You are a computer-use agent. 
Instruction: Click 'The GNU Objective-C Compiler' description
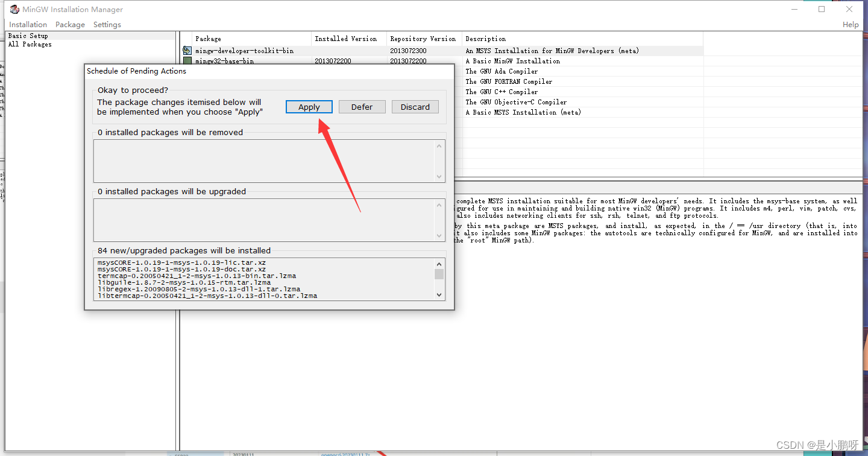(516, 102)
